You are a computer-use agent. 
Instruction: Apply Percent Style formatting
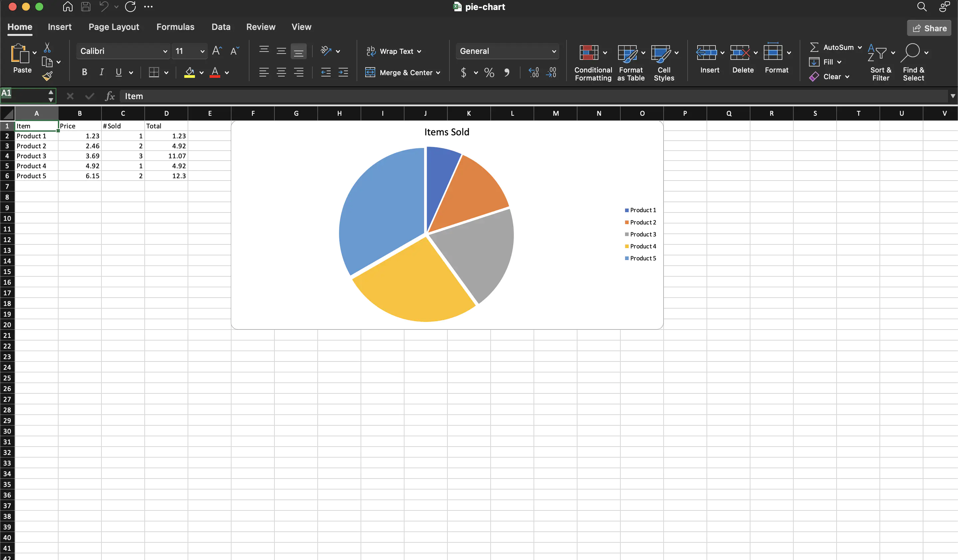coord(489,72)
